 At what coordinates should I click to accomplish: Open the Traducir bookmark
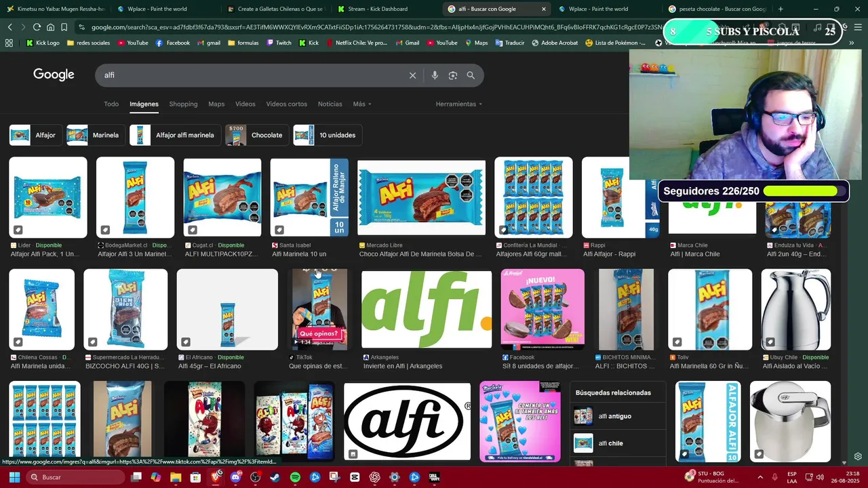[509, 43]
